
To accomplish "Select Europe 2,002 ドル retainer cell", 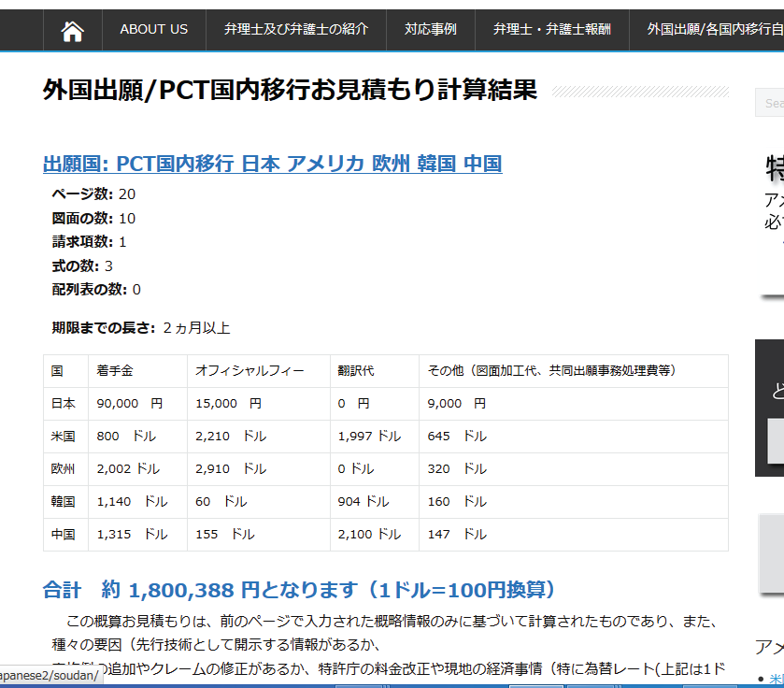I will click(137, 469).
